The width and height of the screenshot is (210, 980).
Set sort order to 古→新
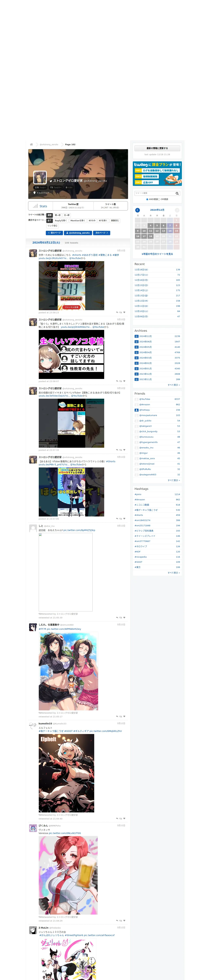(x=67, y=215)
